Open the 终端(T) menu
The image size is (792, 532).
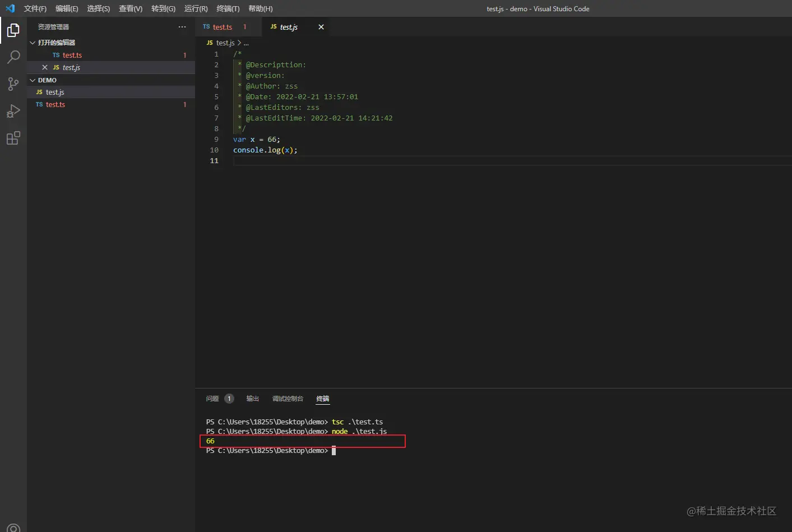[228, 8]
